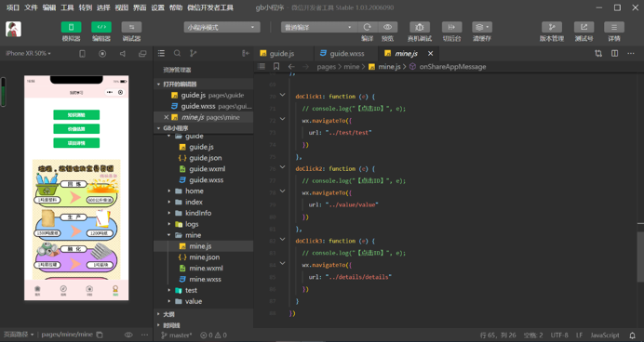Expand the 时间线 timeline section

pyautogui.click(x=158, y=325)
